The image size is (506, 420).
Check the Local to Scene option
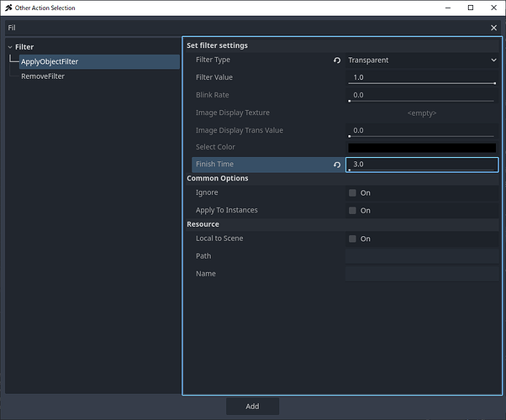353,239
